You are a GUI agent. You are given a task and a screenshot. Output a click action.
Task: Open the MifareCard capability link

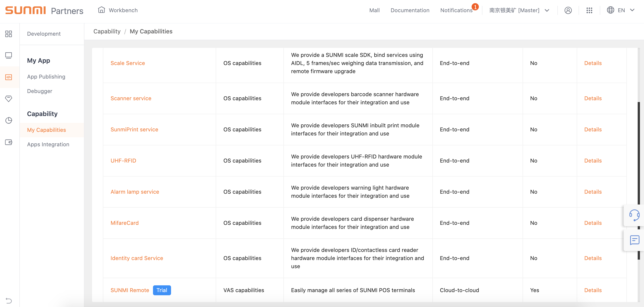(x=125, y=223)
